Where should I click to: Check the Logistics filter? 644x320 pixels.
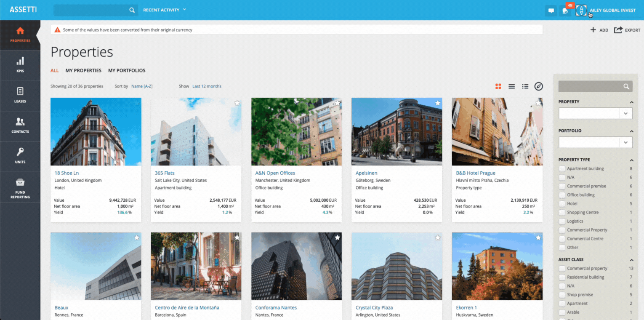tap(562, 221)
